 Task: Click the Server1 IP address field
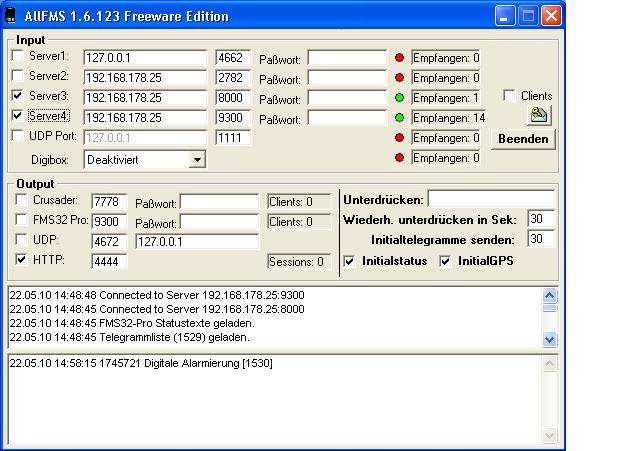click(145, 57)
